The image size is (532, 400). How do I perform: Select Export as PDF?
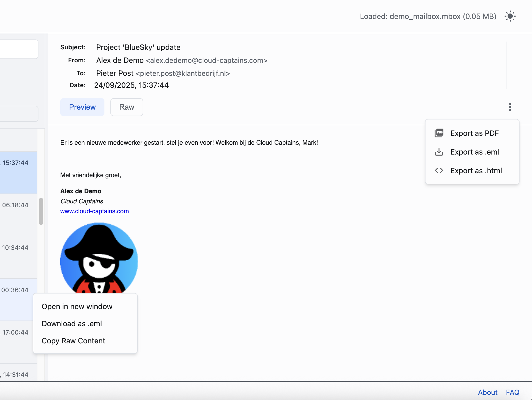coord(474,133)
